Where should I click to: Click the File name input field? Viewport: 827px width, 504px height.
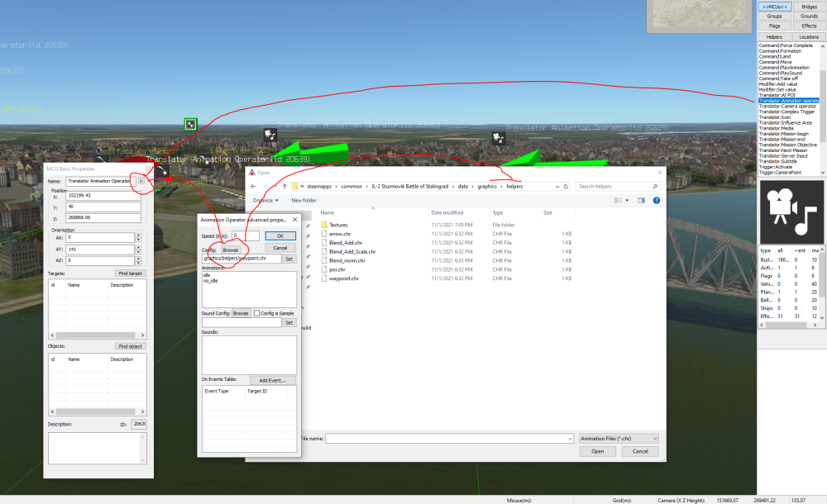click(x=447, y=438)
